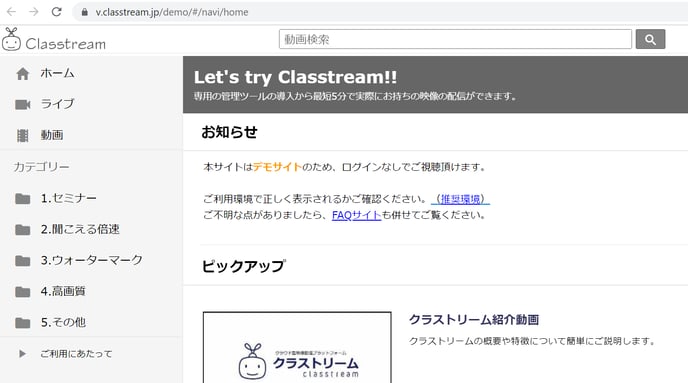Reload the page with the refresh icon
This screenshot has width=688, height=383.
click(x=57, y=12)
